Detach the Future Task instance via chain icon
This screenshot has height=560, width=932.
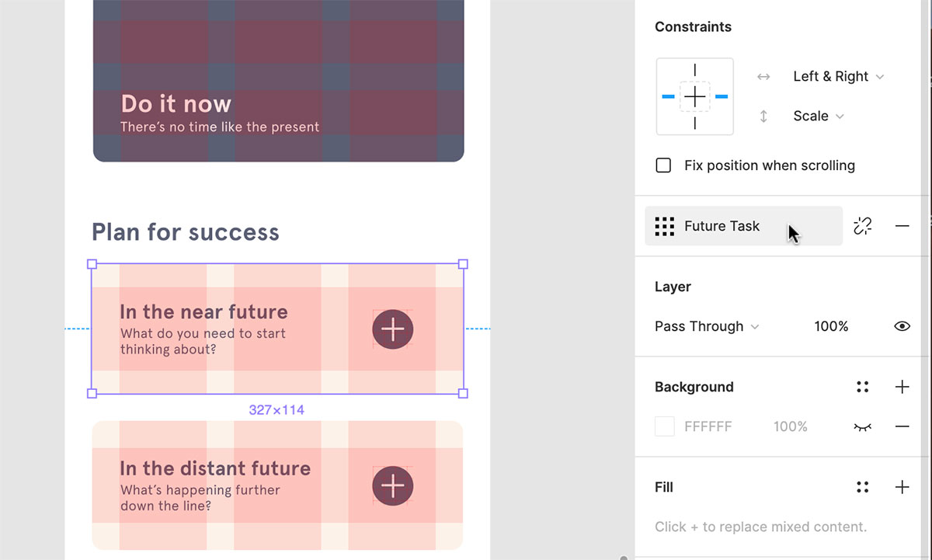click(x=862, y=226)
